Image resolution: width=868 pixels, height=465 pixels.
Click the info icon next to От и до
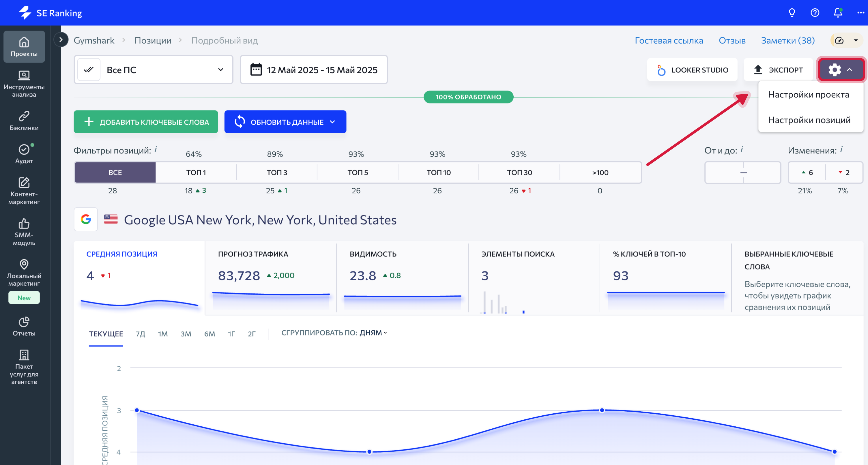point(742,149)
